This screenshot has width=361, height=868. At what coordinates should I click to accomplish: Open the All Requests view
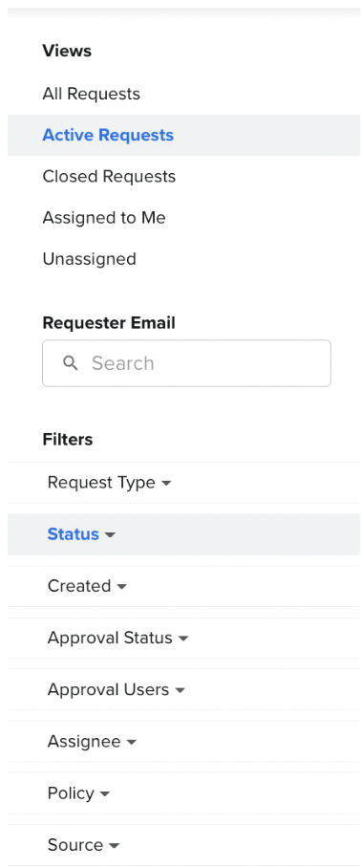[92, 94]
